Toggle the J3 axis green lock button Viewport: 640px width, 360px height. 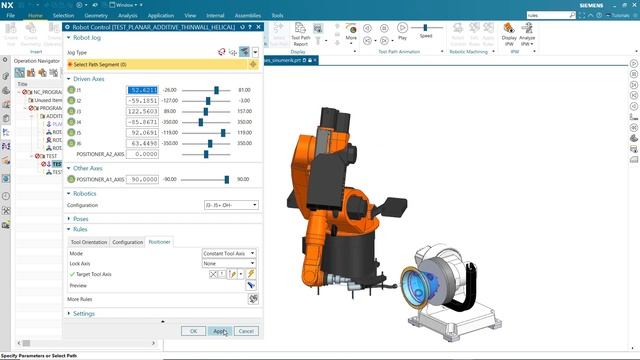[71, 111]
